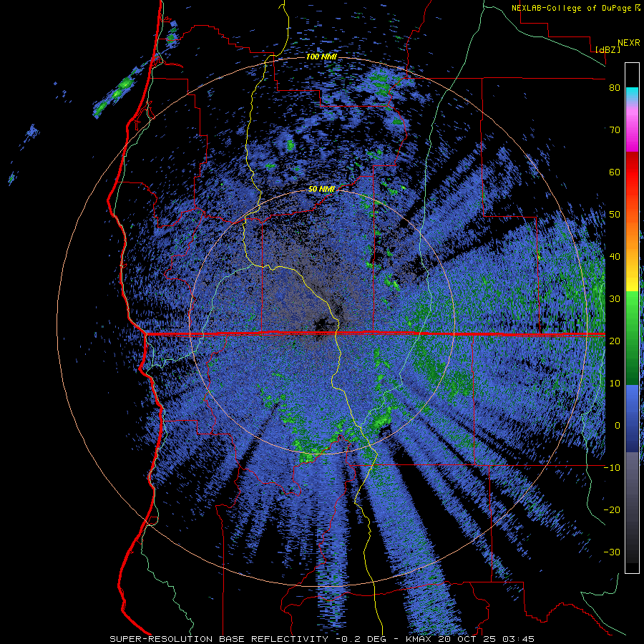Image resolution: width=644 pixels, height=644 pixels.
Task: Click the 70 value on the dBZ scale
Action: point(615,130)
